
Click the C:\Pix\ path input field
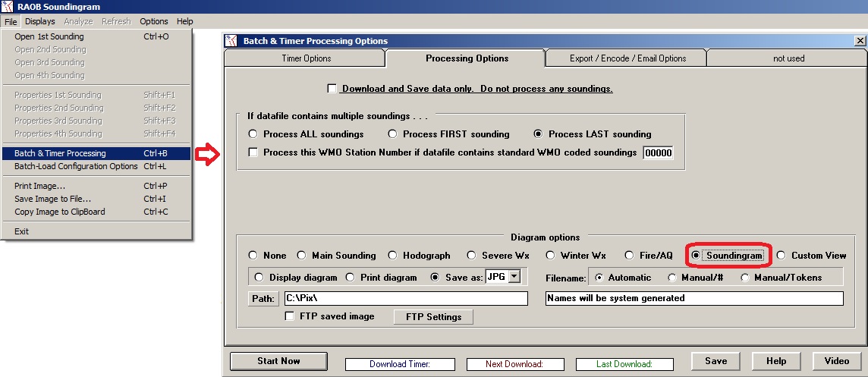point(407,298)
